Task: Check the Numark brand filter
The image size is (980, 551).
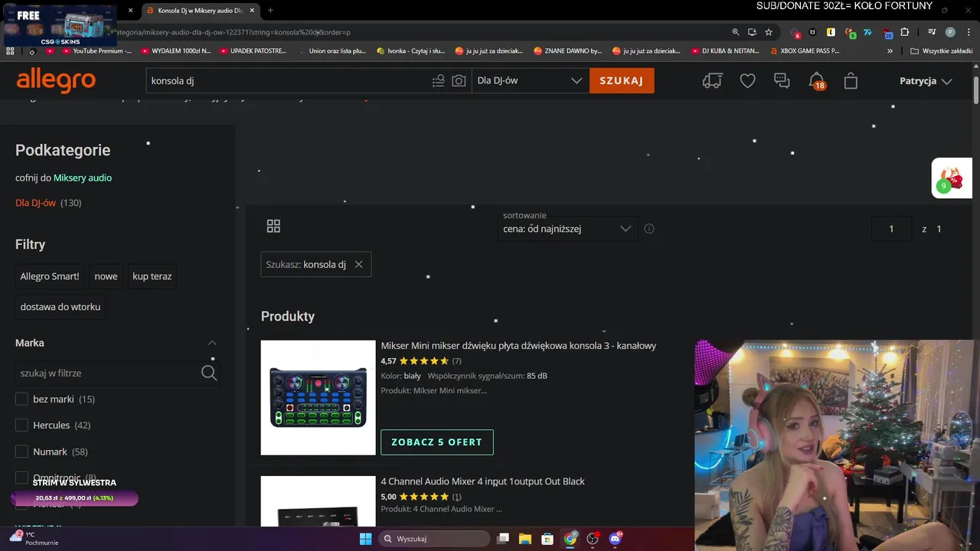Action: [x=21, y=452]
